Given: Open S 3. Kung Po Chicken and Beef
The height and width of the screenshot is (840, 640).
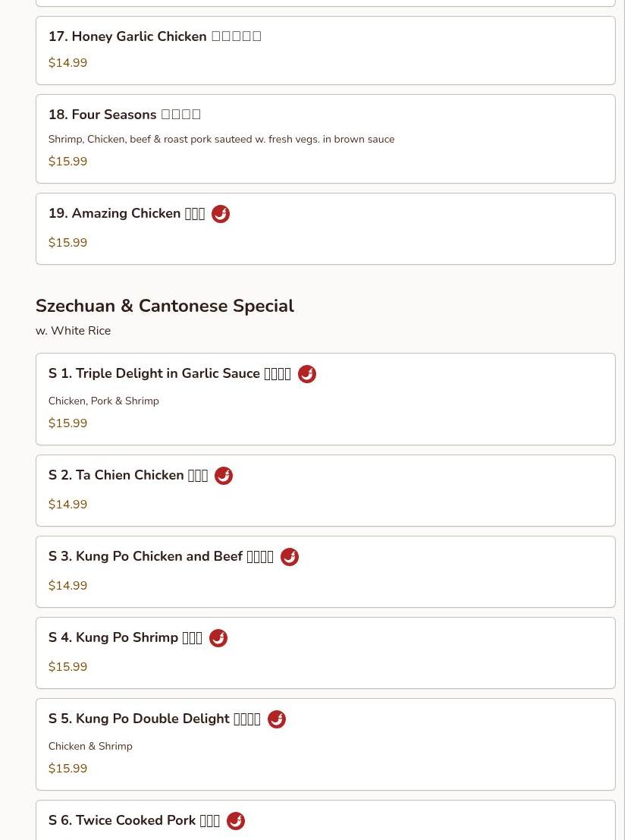Looking at the screenshot, I should coord(325,571).
